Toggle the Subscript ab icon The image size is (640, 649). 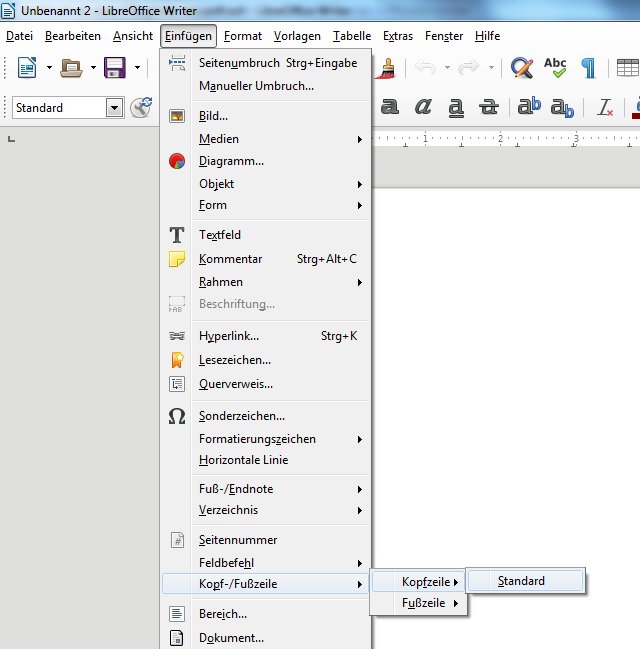click(562, 108)
